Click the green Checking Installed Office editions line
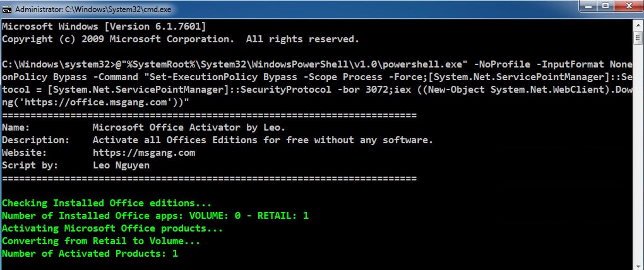The image size is (644, 270). click(107, 203)
